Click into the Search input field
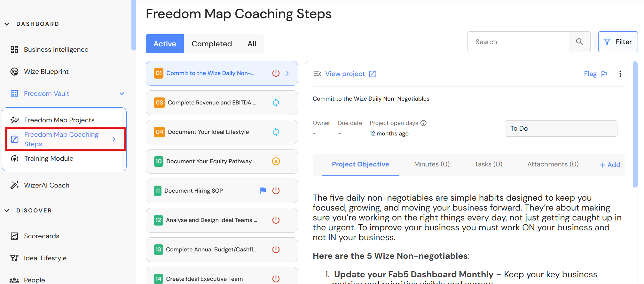Viewport: 644px width, 284px height. (x=518, y=42)
